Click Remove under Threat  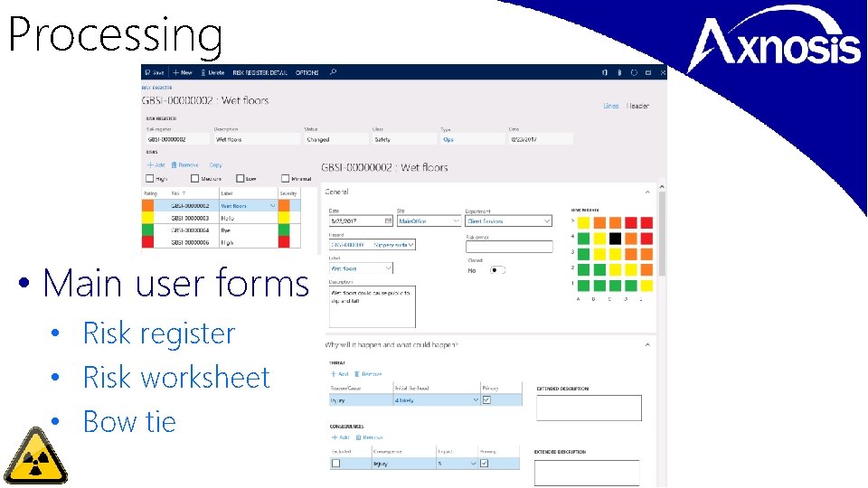(368, 374)
